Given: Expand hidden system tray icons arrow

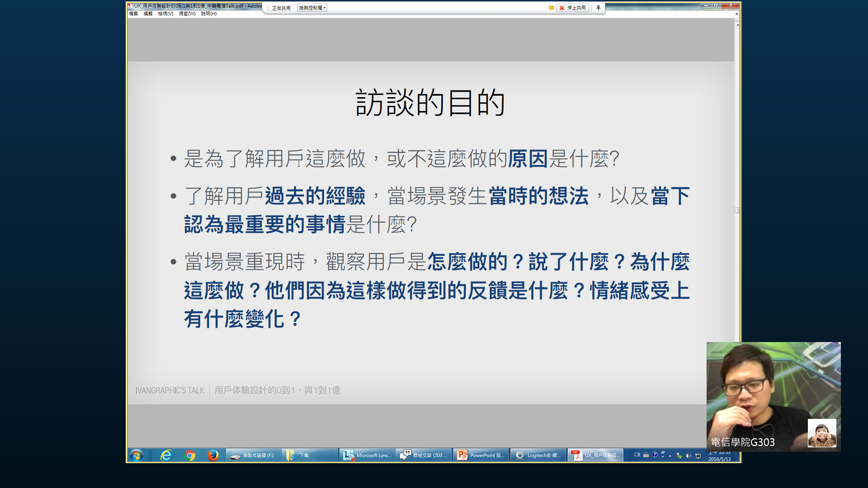Looking at the screenshot, I should tap(670, 455).
